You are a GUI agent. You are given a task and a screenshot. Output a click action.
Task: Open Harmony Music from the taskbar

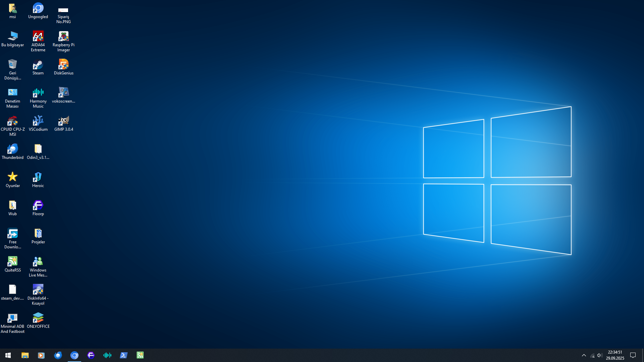[x=107, y=355]
